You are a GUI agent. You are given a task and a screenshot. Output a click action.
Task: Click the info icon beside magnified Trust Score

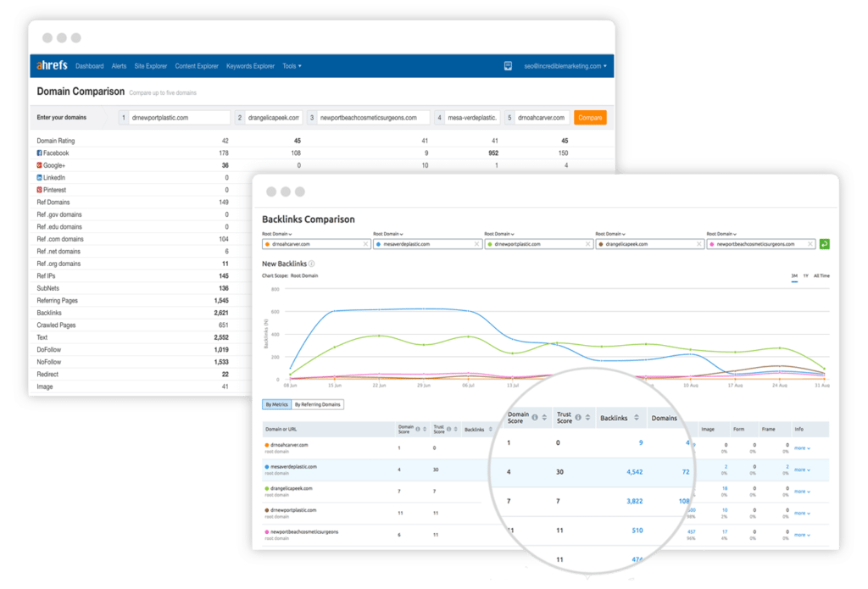click(578, 418)
